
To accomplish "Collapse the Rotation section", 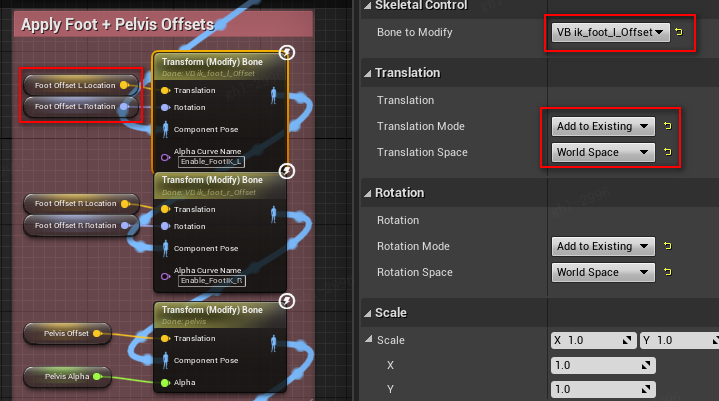I will (x=367, y=192).
